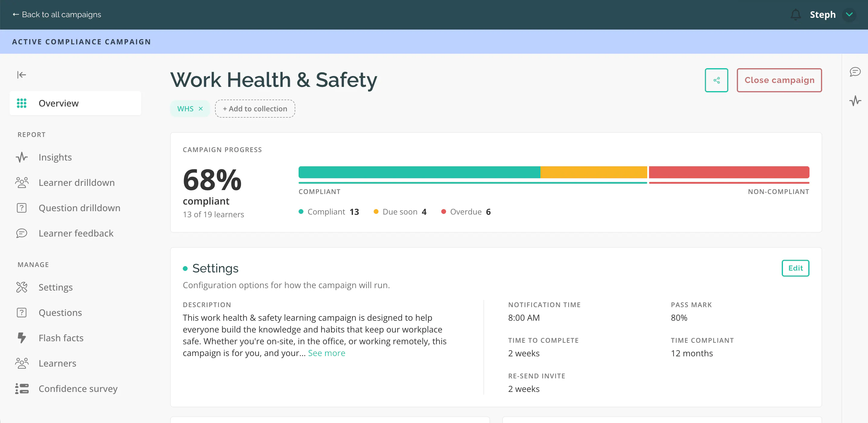Open Questions under Manage
Viewport: 868px width, 423px height.
60,313
